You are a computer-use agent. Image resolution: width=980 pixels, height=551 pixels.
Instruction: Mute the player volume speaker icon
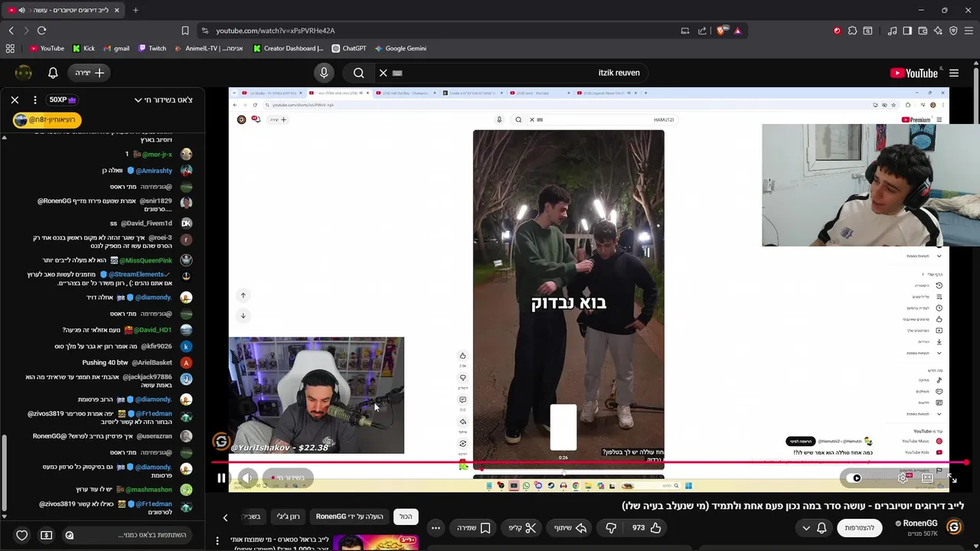(x=247, y=478)
